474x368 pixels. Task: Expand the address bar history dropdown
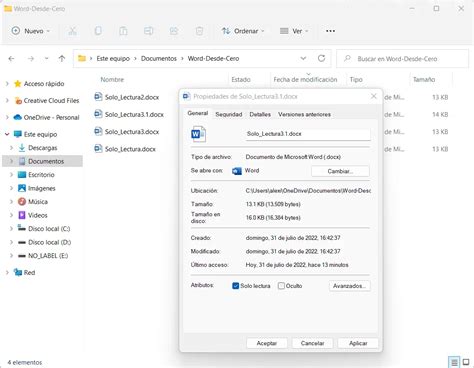pos(303,59)
